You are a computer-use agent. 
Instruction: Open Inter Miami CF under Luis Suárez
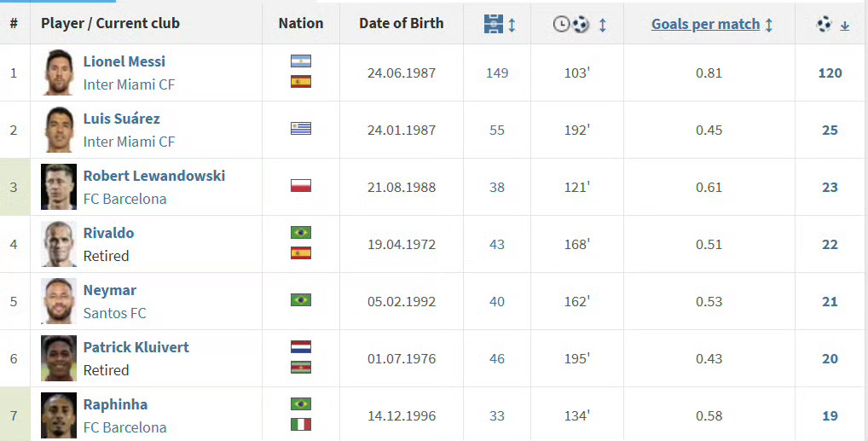click(129, 142)
